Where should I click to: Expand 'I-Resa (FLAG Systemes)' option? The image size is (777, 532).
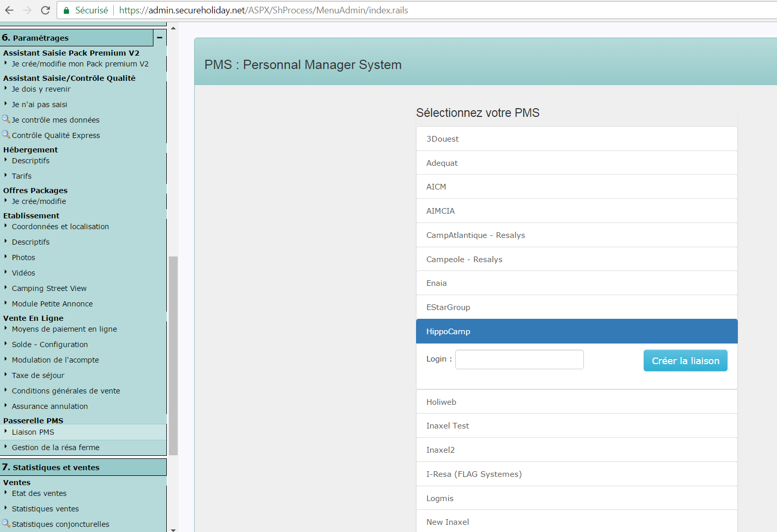coord(577,474)
